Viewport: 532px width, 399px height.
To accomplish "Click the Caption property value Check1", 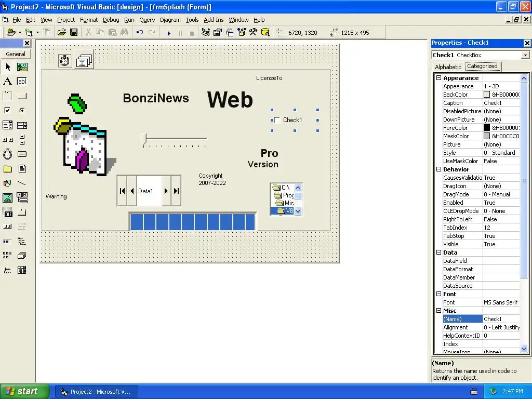I will tap(501, 103).
